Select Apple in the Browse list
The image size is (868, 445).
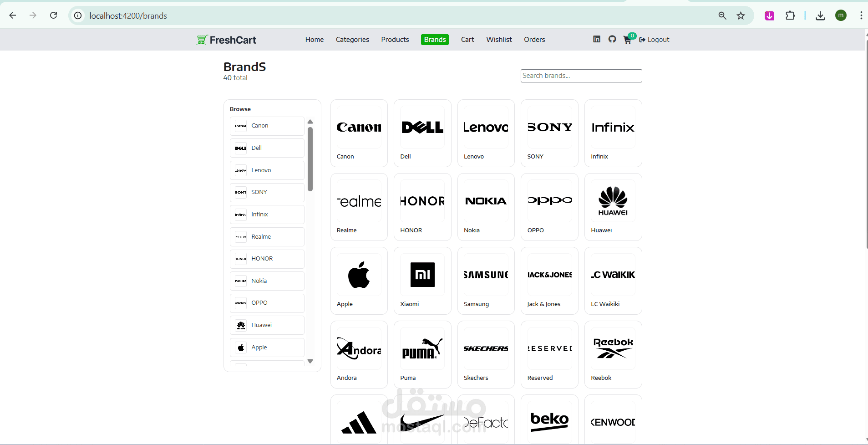point(267,348)
